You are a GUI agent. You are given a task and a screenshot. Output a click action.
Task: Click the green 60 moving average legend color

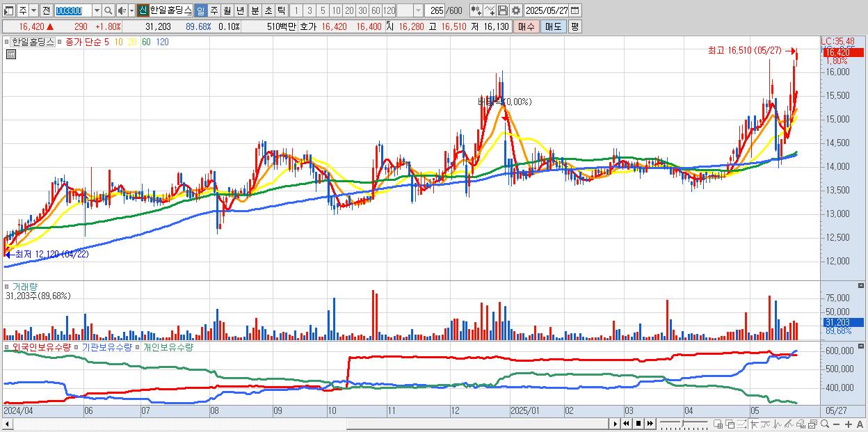click(x=146, y=42)
